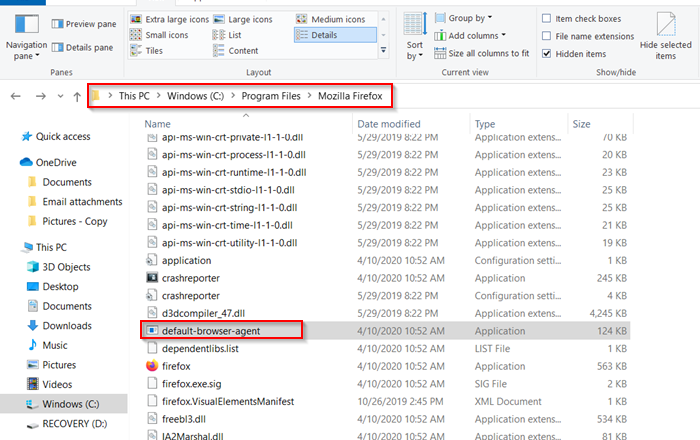Sort by the Type column header

point(485,124)
